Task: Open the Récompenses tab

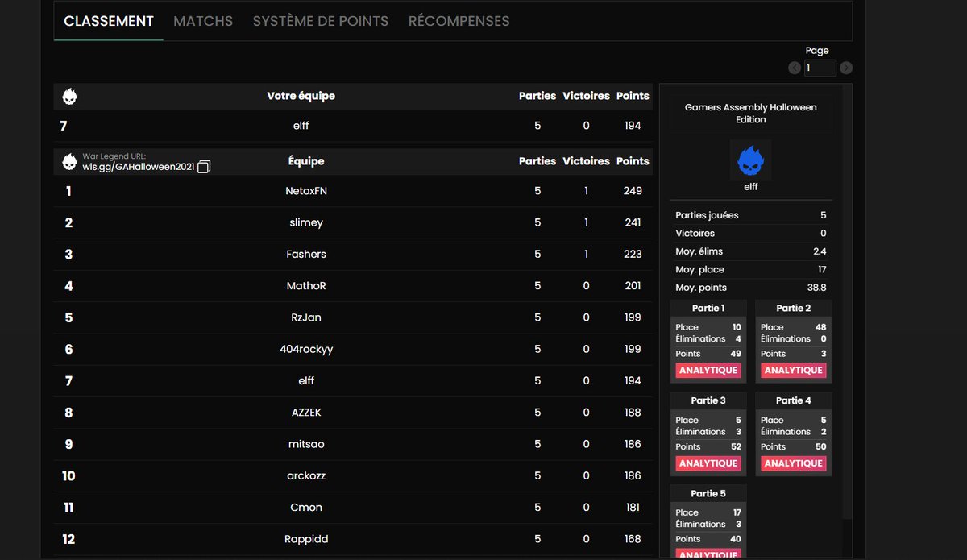Action: (x=459, y=21)
